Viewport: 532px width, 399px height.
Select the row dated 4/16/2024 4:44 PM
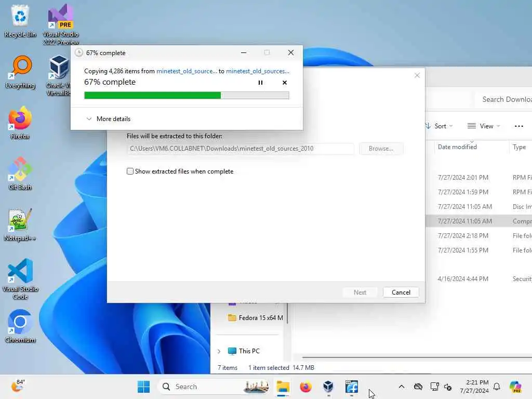click(x=478, y=279)
